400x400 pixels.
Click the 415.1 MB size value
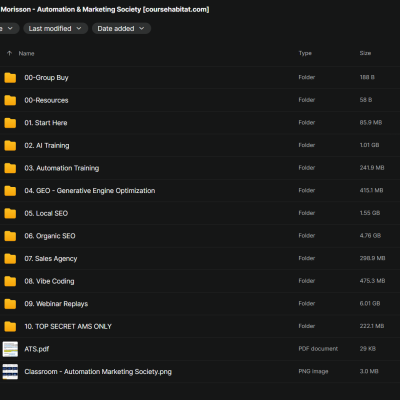[371, 191]
